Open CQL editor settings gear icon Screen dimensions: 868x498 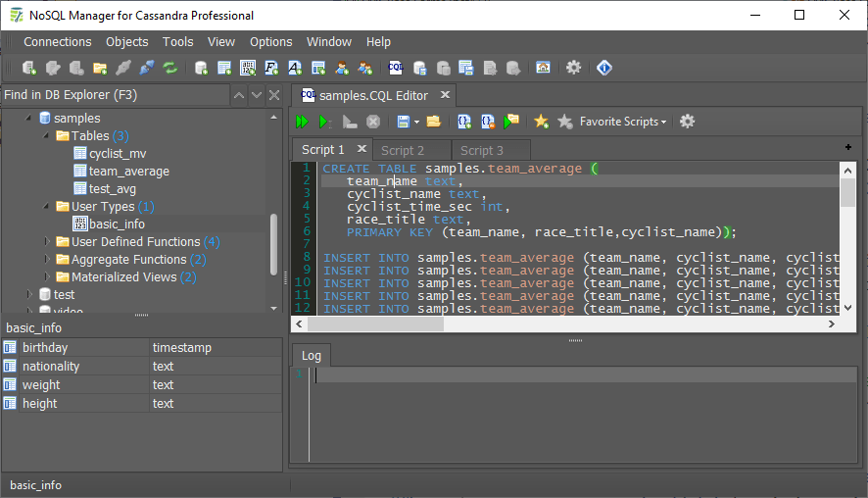point(688,122)
